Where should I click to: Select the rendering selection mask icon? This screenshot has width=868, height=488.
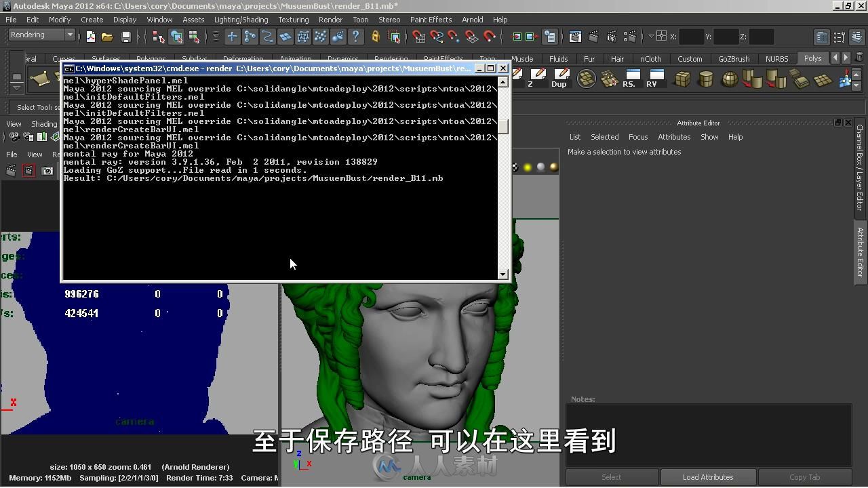(338, 37)
